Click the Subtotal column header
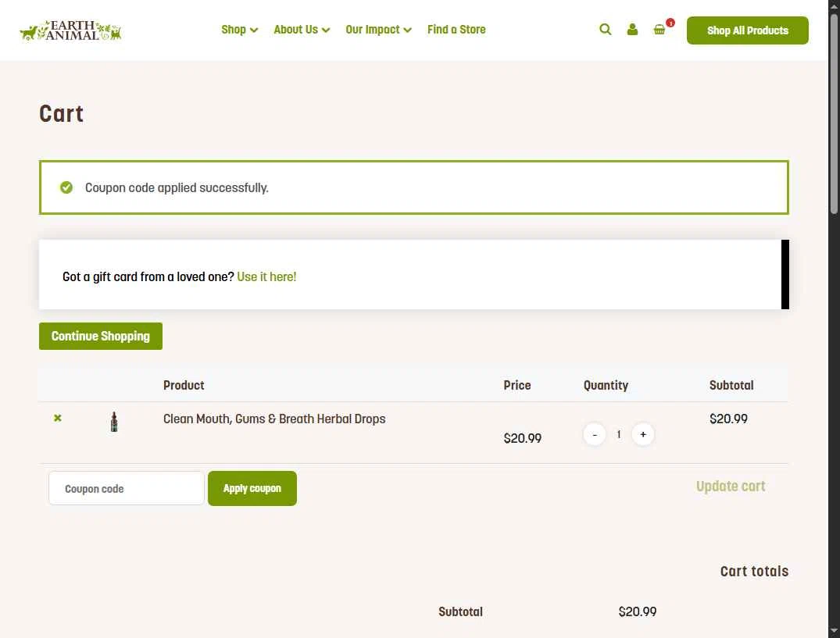The width and height of the screenshot is (840, 638). point(731,385)
